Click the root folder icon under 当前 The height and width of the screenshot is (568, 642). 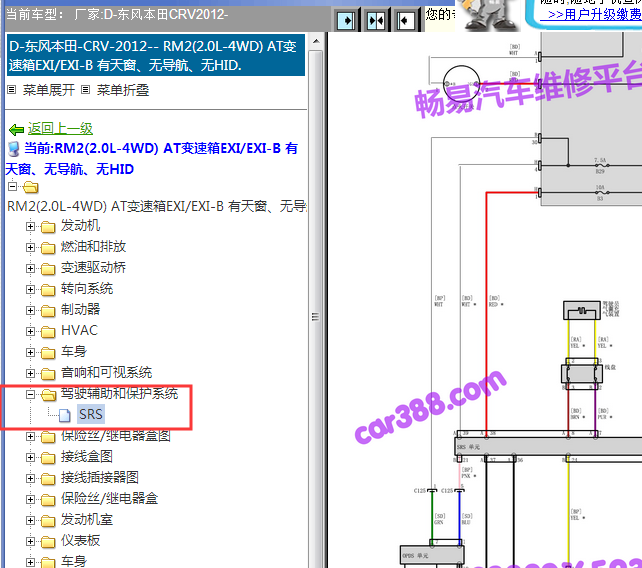[x=31, y=188]
